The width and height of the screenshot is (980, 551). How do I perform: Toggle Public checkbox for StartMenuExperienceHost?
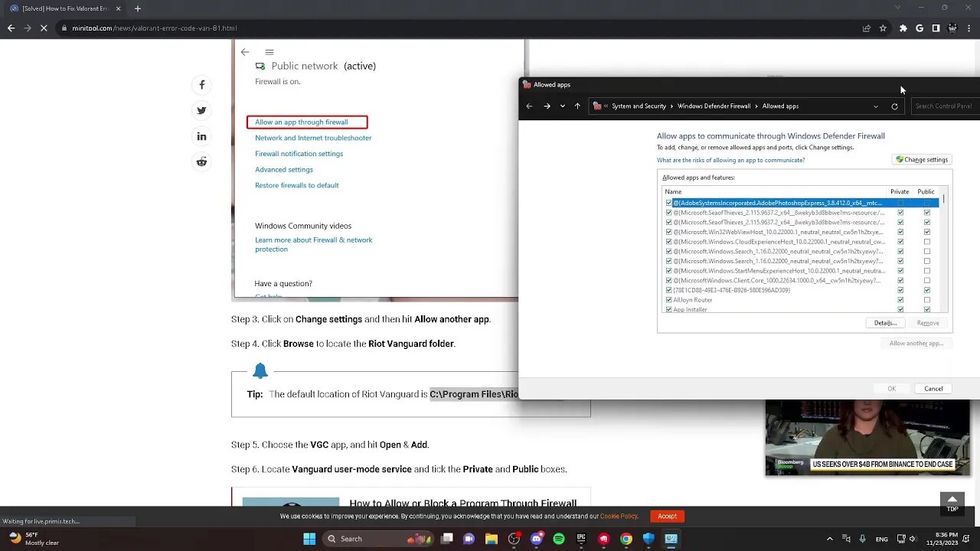click(927, 271)
